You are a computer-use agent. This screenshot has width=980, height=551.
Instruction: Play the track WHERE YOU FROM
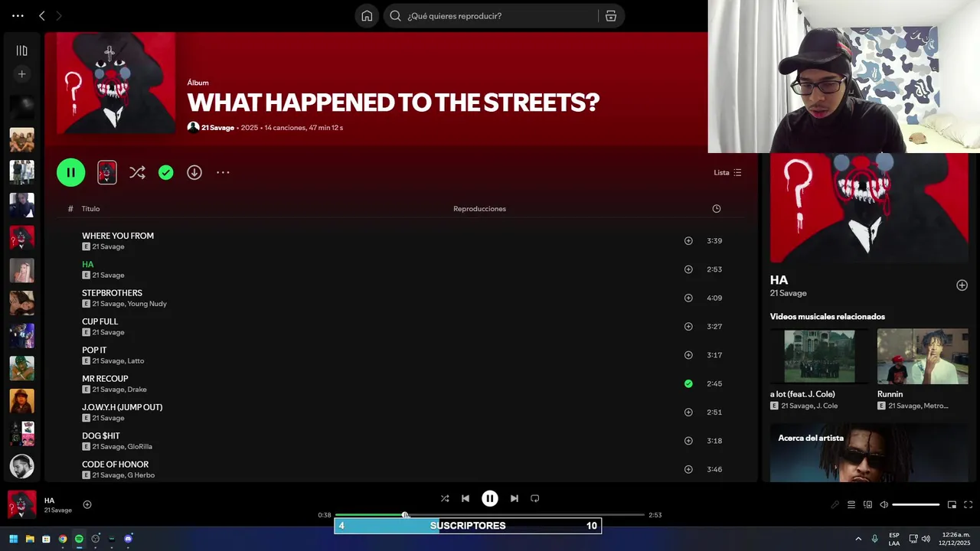pos(118,236)
